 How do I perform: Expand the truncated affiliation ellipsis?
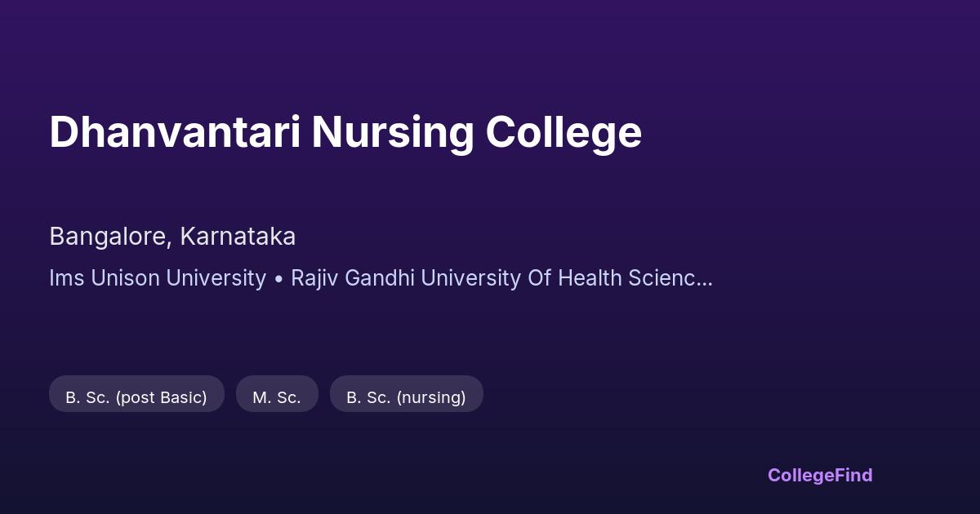706,280
